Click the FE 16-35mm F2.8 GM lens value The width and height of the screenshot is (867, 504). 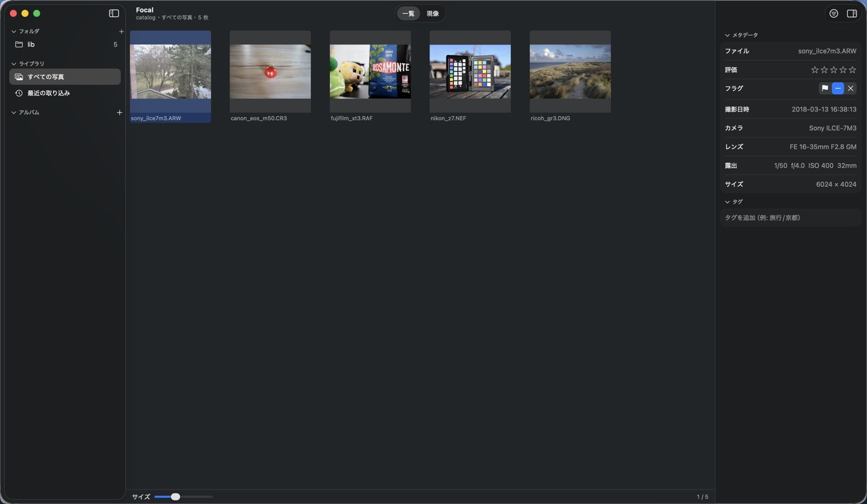pyautogui.click(x=823, y=147)
